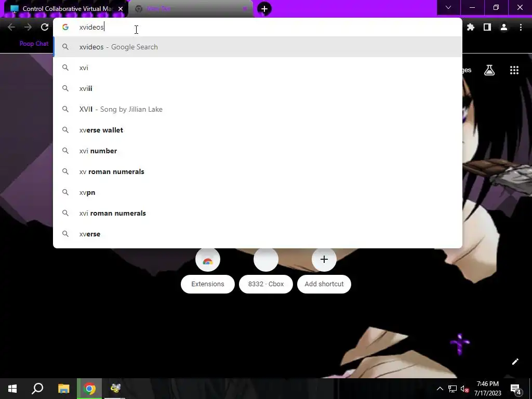The image size is (532, 399).
Task: Select the 'XVII - Song by Jillian Lake' suggestion
Action: [x=258, y=109]
